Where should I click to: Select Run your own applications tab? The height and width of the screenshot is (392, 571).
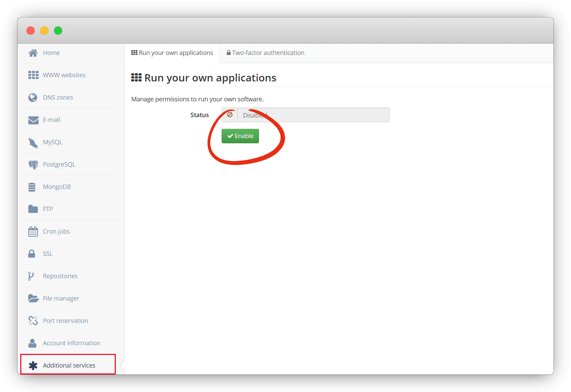coord(172,53)
